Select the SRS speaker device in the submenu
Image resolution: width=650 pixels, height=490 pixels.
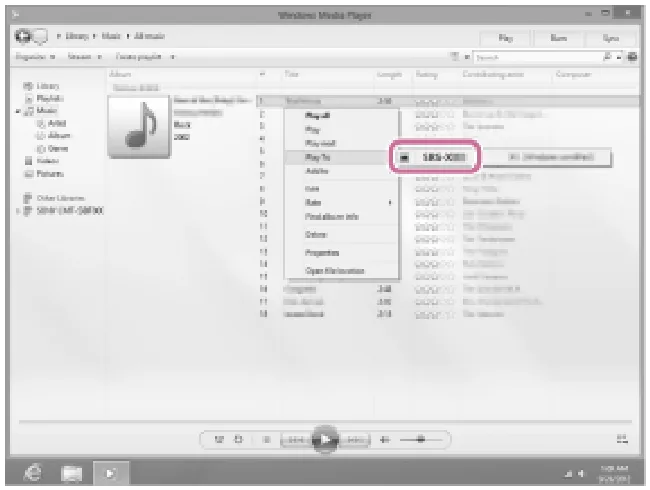point(435,157)
